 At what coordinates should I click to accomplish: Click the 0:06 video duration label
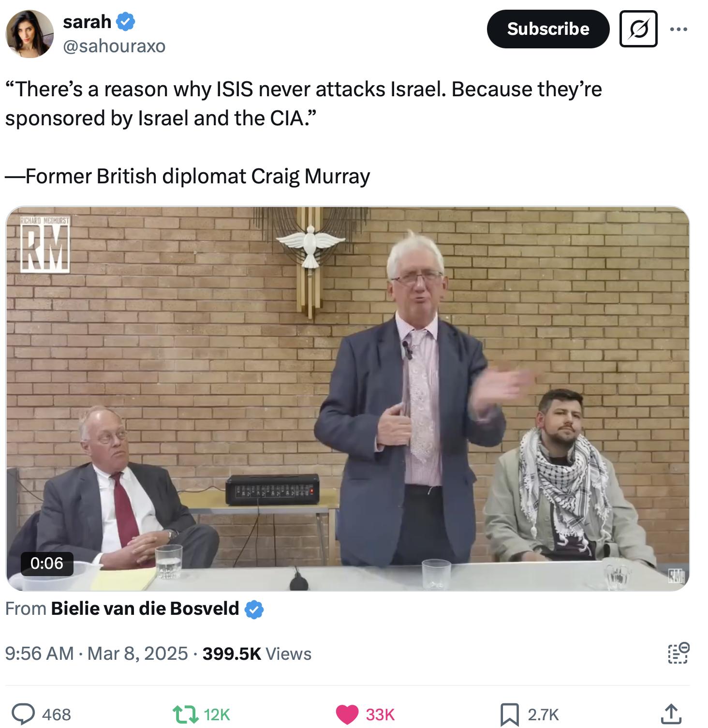point(47,563)
